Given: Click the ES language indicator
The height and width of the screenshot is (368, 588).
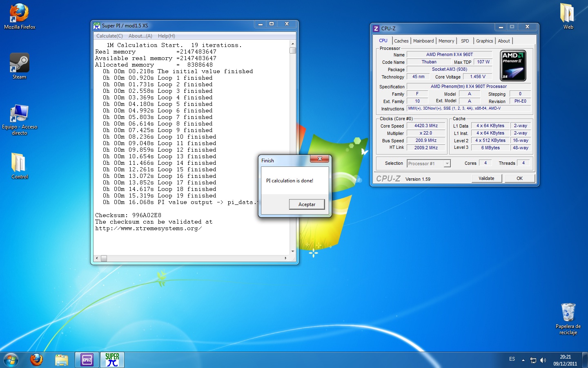Looking at the screenshot, I should click(x=512, y=359).
